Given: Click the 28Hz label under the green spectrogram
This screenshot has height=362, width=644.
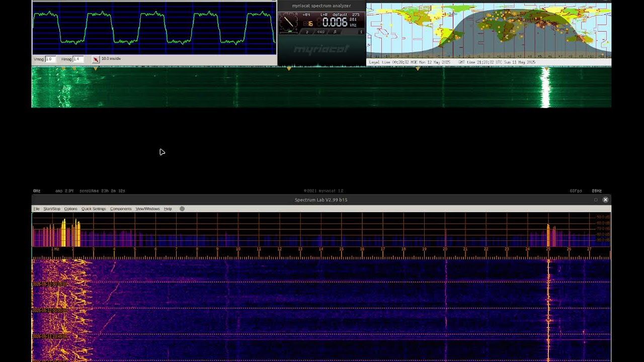Looking at the screenshot, I should coord(597,191).
